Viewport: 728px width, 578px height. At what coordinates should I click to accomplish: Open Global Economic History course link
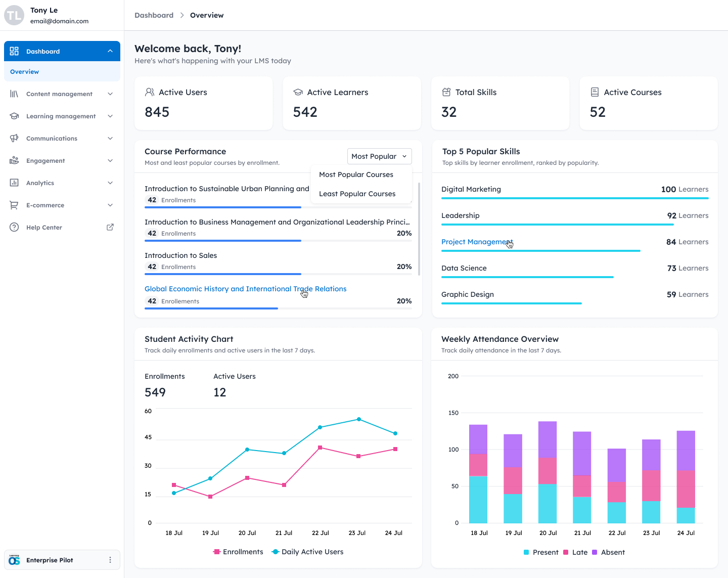point(245,289)
